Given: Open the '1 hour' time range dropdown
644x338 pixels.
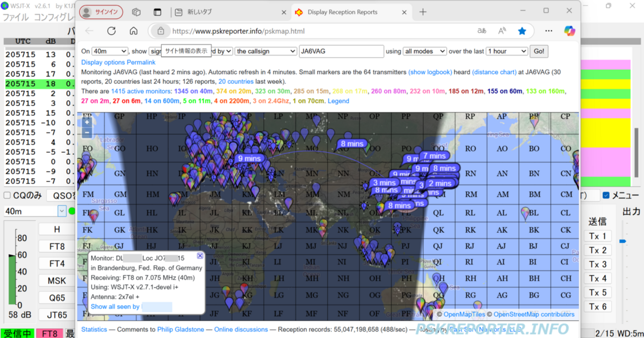Looking at the screenshot, I should click(x=507, y=51).
